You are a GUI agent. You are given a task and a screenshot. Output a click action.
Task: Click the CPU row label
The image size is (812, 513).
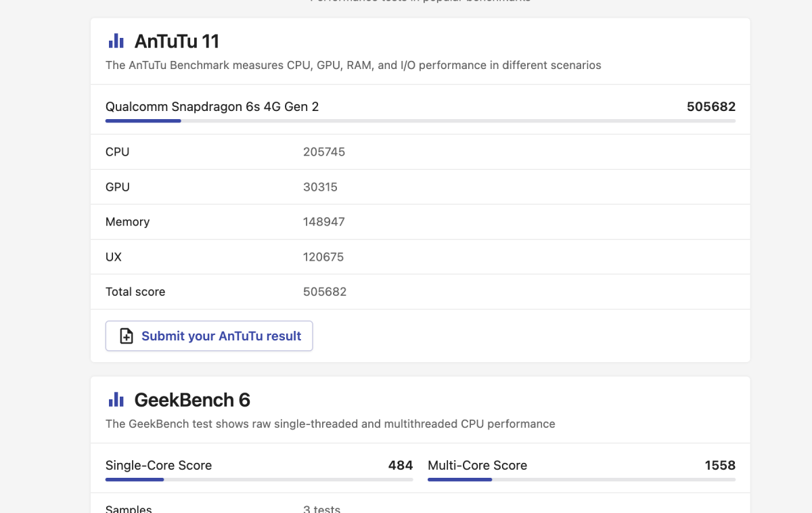click(117, 152)
